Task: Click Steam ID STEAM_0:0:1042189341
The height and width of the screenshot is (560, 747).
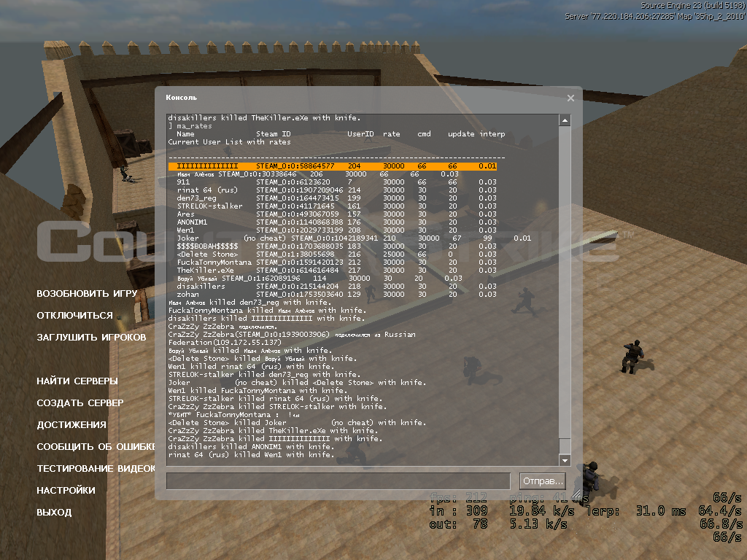Action: tap(334, 238)
